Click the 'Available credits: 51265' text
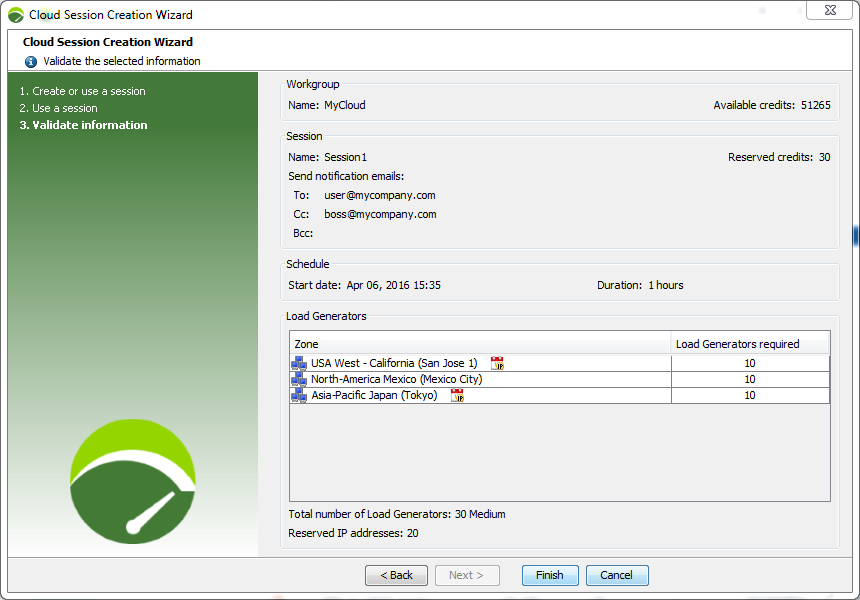The image size is (860, 600). 772,105
